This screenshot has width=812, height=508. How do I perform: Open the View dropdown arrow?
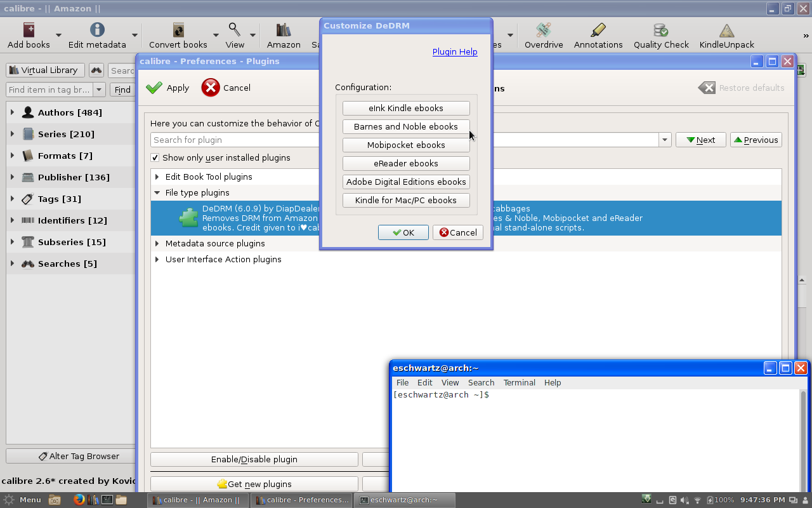(252, 36)
